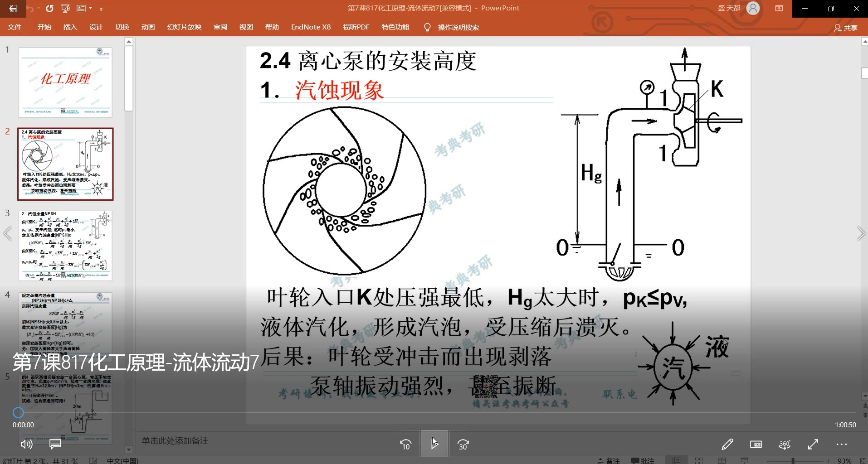Viewport: 868px width, 464px height.
Task: Switch to Slide Sorter view icon
Action: point(699,460)
